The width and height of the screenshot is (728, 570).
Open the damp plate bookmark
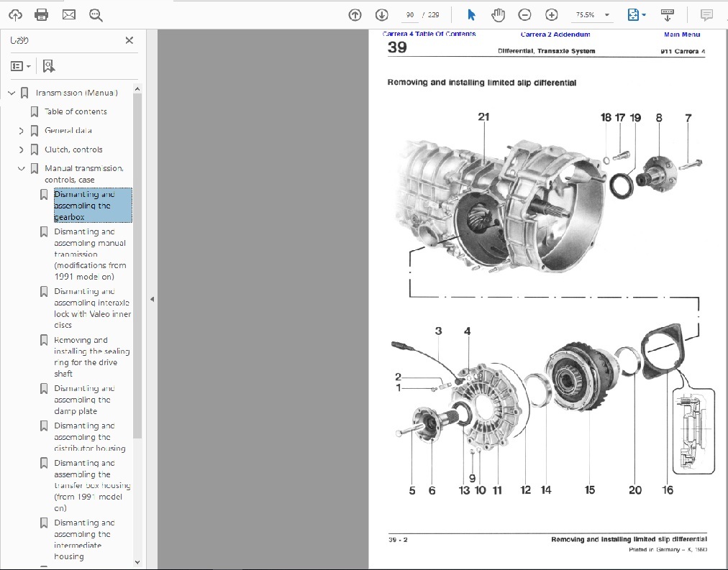84,400
